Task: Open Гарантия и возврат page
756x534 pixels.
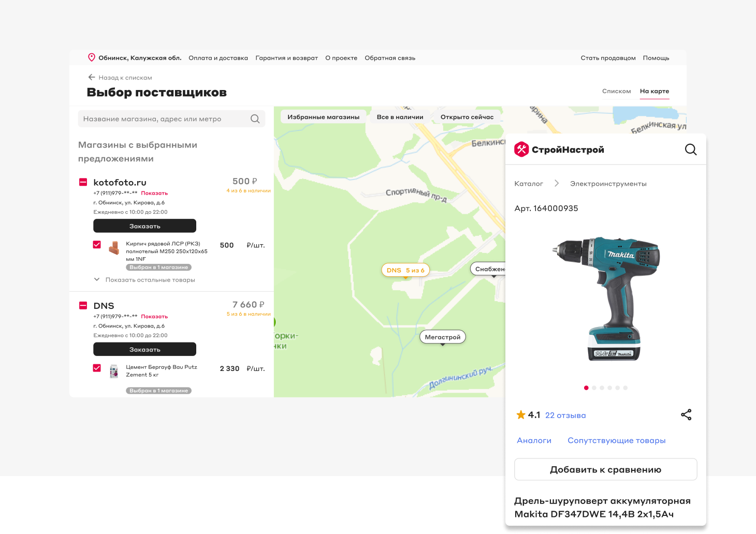Action: point(286,58)
